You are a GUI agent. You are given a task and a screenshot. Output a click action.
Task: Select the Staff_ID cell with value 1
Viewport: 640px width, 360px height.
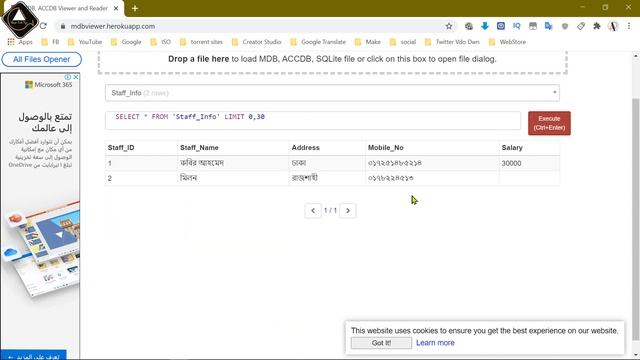pyautogui.click(x=141, y=163)
